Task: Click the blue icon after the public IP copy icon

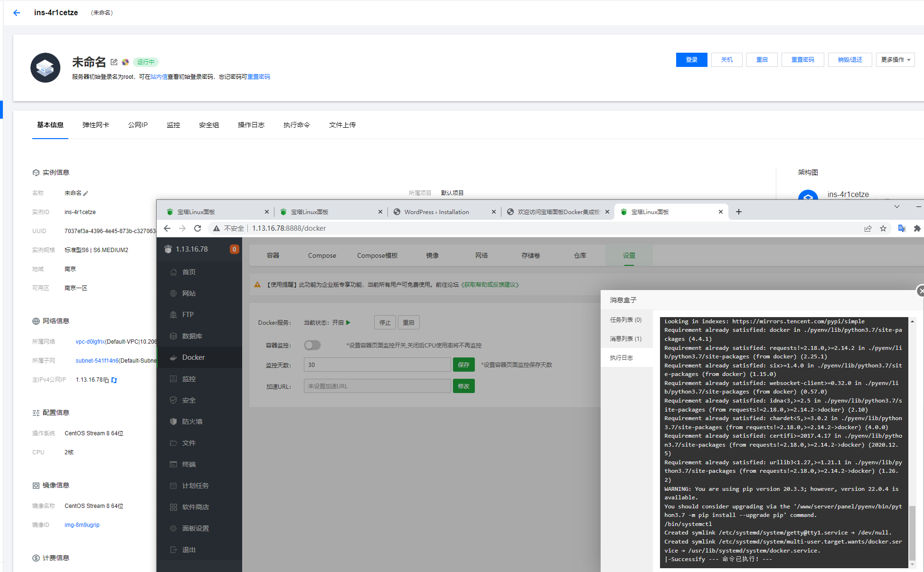Action: pyautogui.click(x=114, y=380)
